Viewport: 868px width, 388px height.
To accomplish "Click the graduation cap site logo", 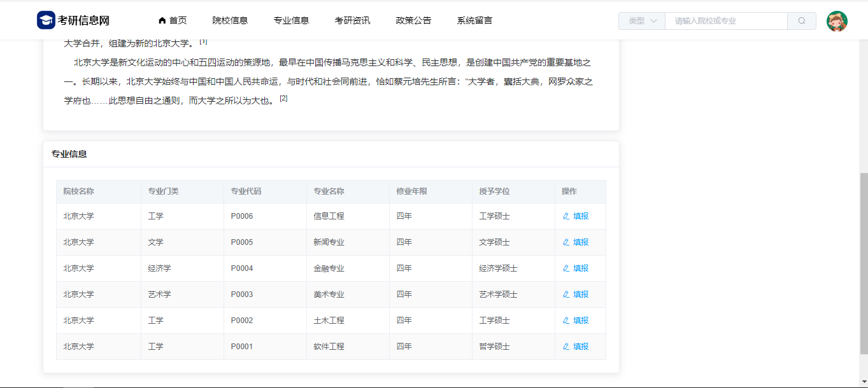I will (x=46, y=20).
